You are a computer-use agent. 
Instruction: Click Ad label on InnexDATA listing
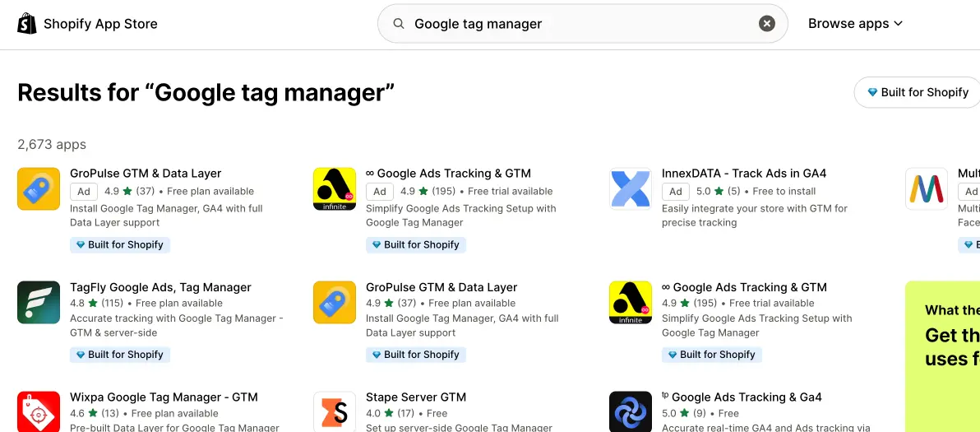coord(676,191)
